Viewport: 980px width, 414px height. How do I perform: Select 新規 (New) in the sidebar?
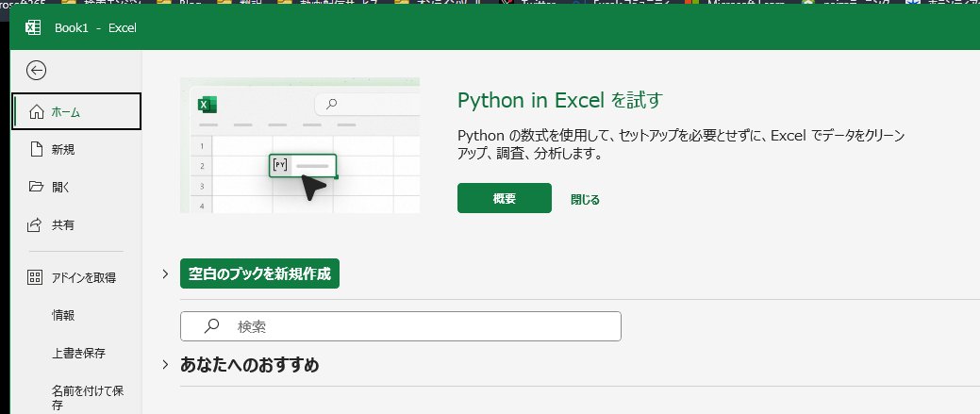pos(76,150)
